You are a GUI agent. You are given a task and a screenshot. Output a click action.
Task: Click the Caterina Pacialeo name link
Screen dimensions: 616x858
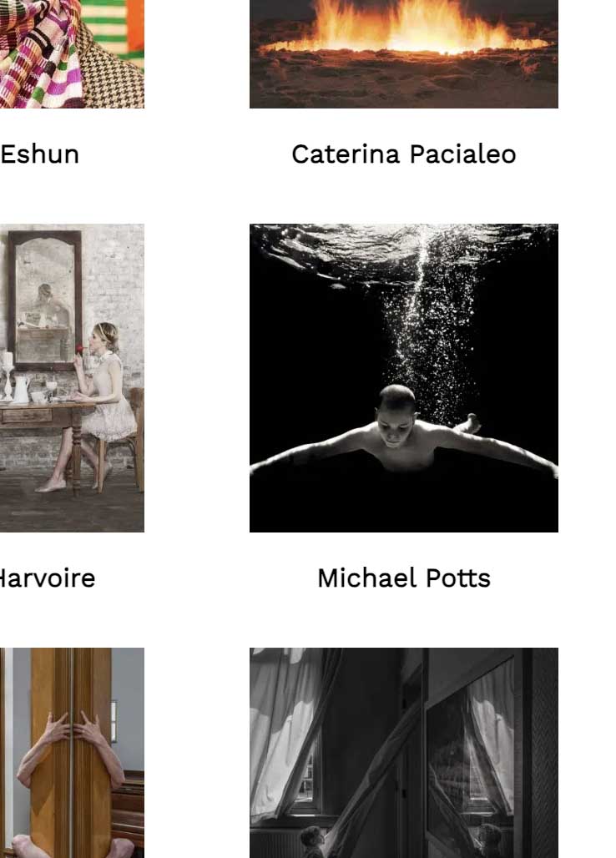click(404, 154)
